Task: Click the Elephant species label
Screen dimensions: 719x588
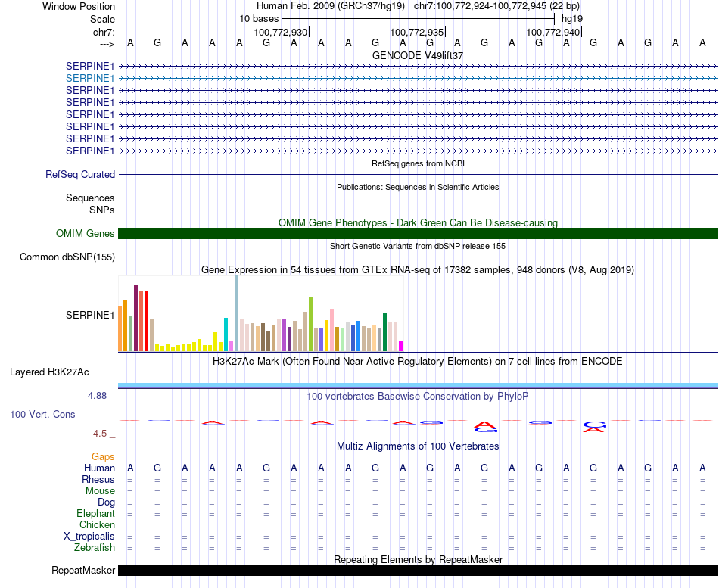Action: click(96, 514)
